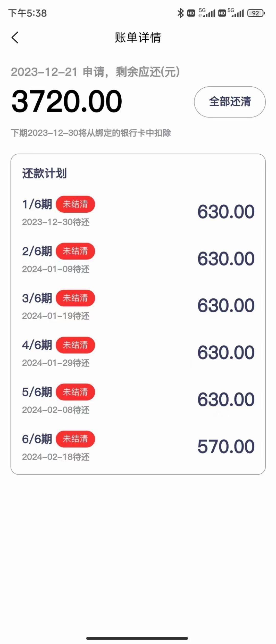Tap the 未结清 badge on 5/6期
Viewport: 276px width, 644px height.
coord(75,392)
